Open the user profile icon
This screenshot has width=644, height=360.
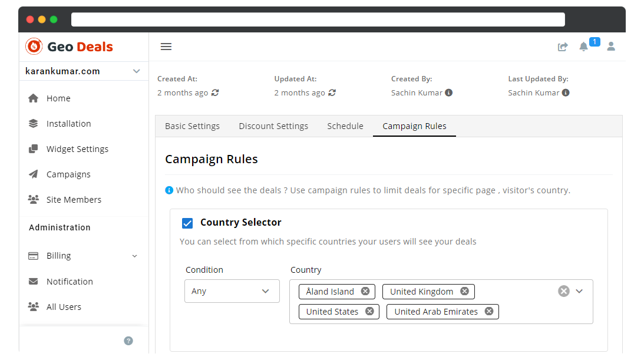coord(611,47)
